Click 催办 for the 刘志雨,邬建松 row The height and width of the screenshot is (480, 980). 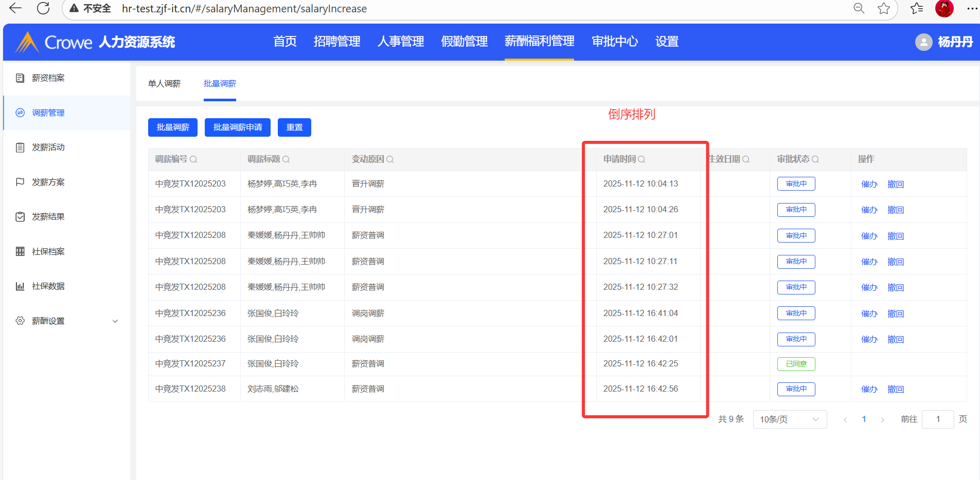869,389
